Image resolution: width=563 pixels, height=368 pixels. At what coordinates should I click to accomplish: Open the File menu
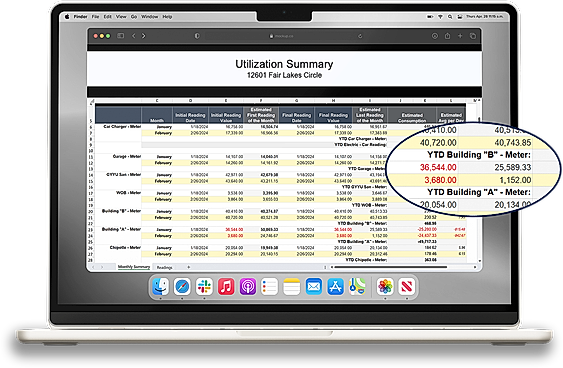click(x=95, y=17)
